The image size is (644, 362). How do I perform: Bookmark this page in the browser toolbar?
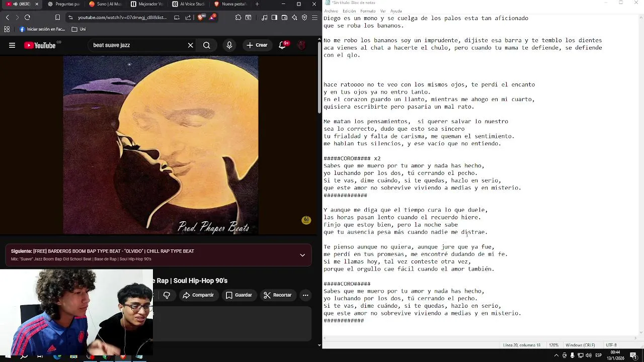(57, 18)
